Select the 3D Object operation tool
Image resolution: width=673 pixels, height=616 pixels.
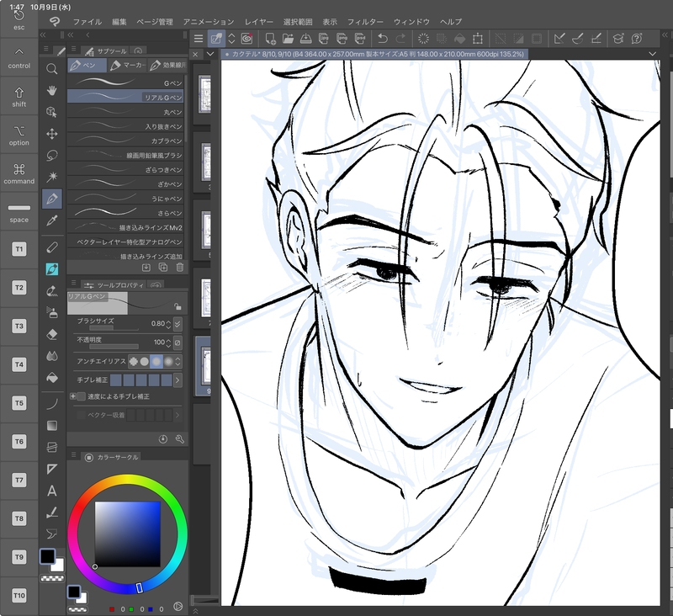click(x=52, y=112)
